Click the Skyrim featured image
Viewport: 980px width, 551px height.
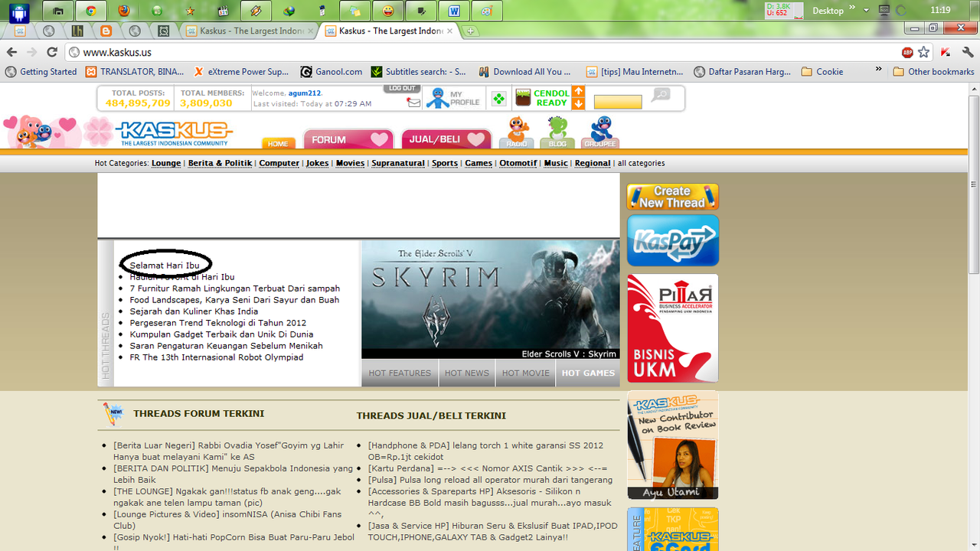click(x=491, y=299)
